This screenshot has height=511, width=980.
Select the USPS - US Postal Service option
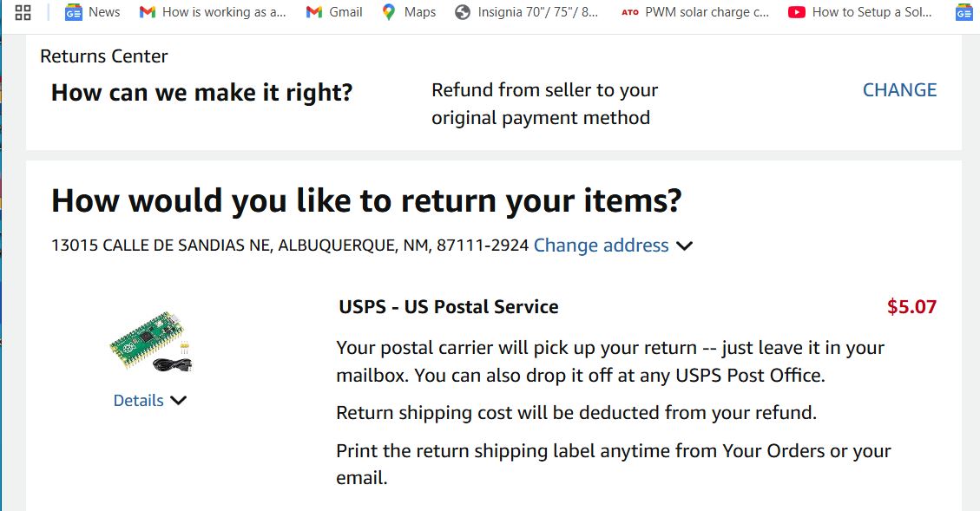(x=449, y=307)
